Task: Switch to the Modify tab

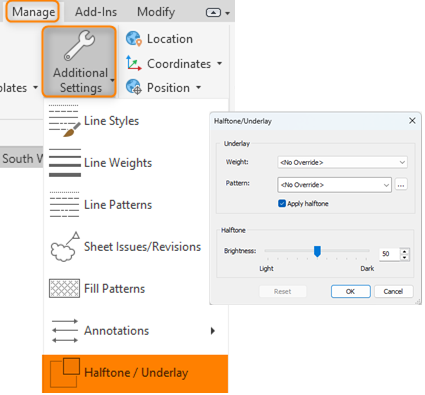Action: pyautogui.click(x=156, y=12)
